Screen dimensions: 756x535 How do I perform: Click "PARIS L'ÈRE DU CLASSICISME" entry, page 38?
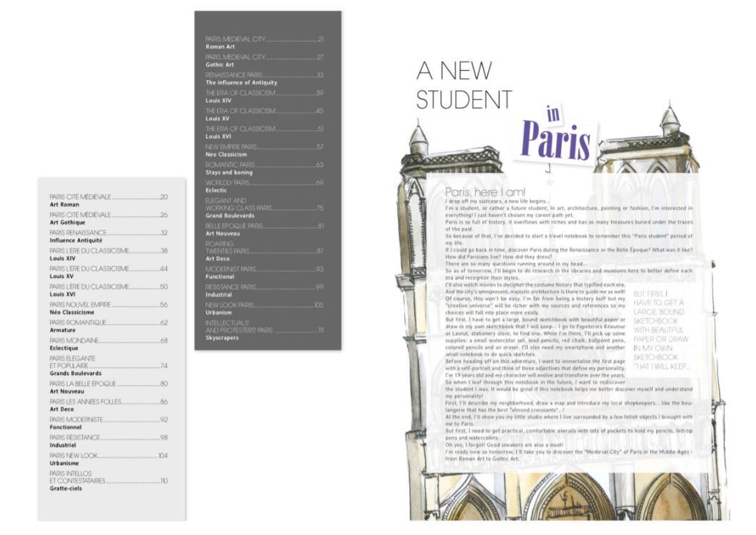pos(109,251)
